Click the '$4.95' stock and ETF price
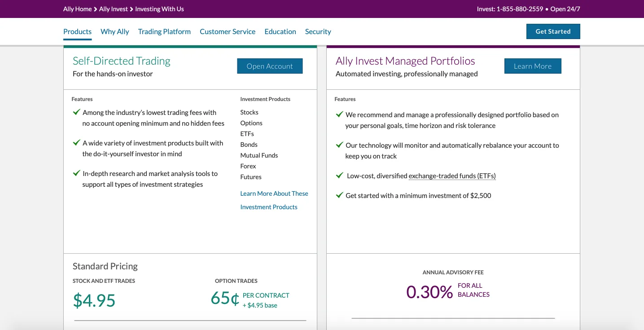The width and height of the screenshot is (644, 330). click(x=94, y=300)
